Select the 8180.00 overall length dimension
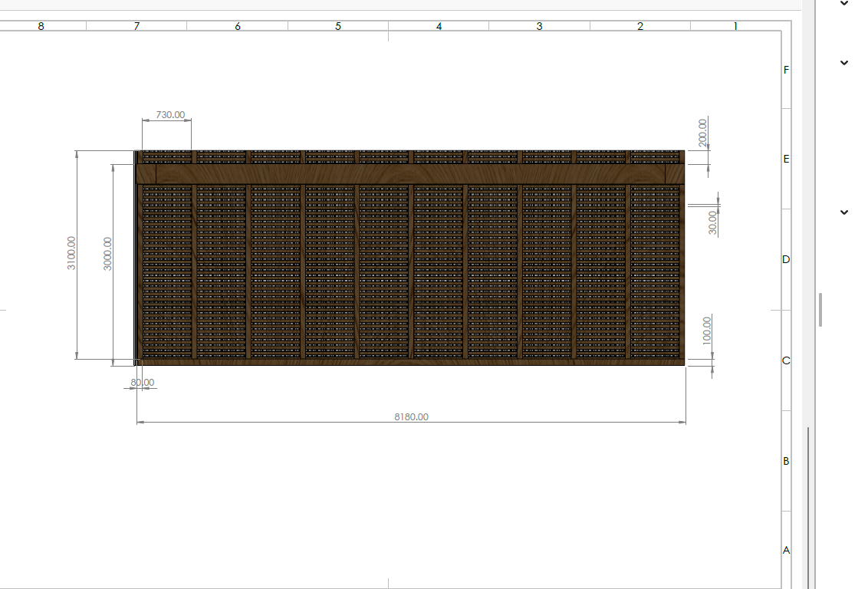This screenshot has height=589, width=868. pos(411,417)
